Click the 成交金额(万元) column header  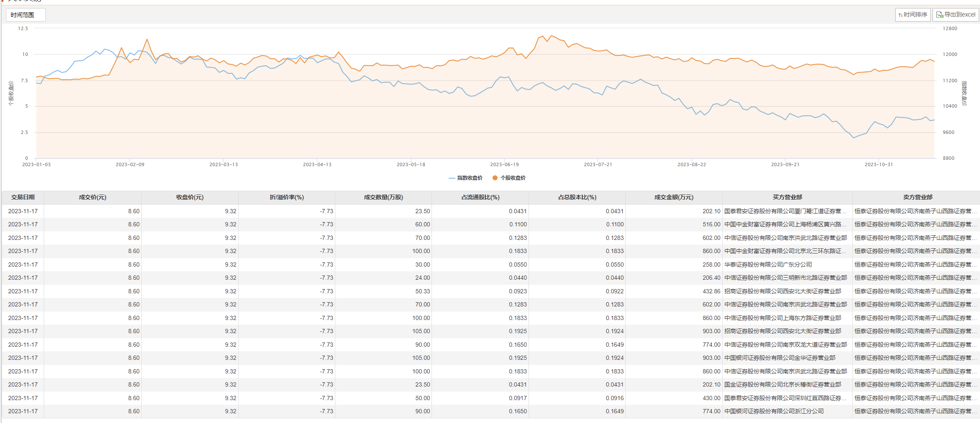click(x=674, y=198)
